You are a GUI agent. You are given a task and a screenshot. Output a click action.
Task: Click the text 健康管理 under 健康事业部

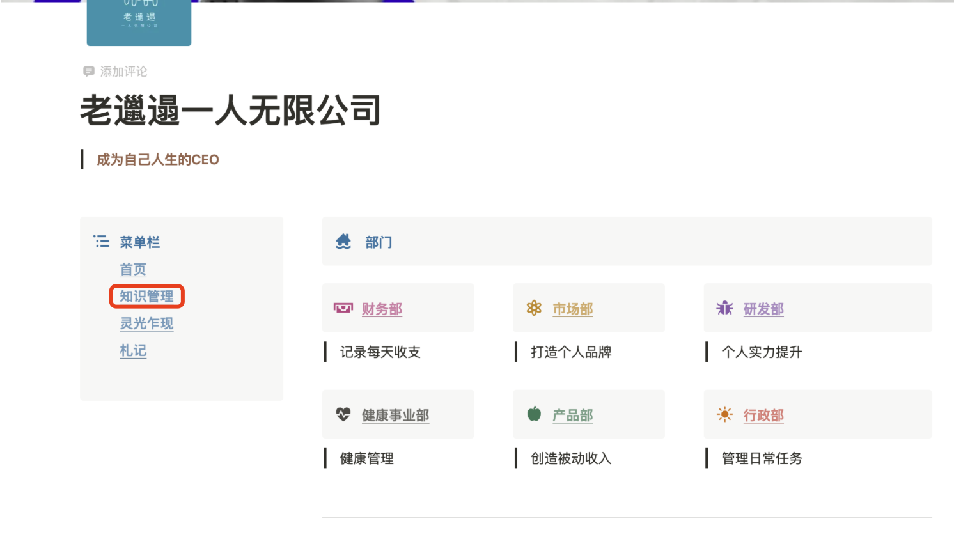[x=366, y=458]
